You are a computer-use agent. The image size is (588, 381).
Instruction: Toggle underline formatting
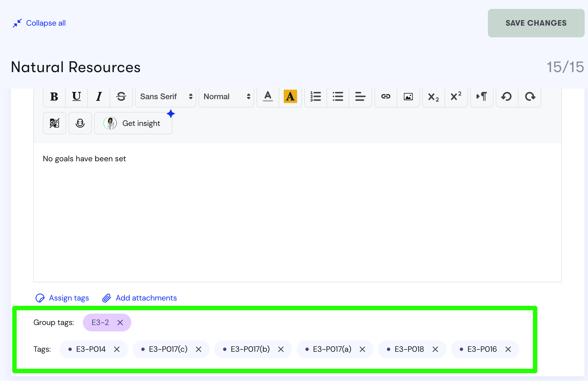(x=76, y=97)
